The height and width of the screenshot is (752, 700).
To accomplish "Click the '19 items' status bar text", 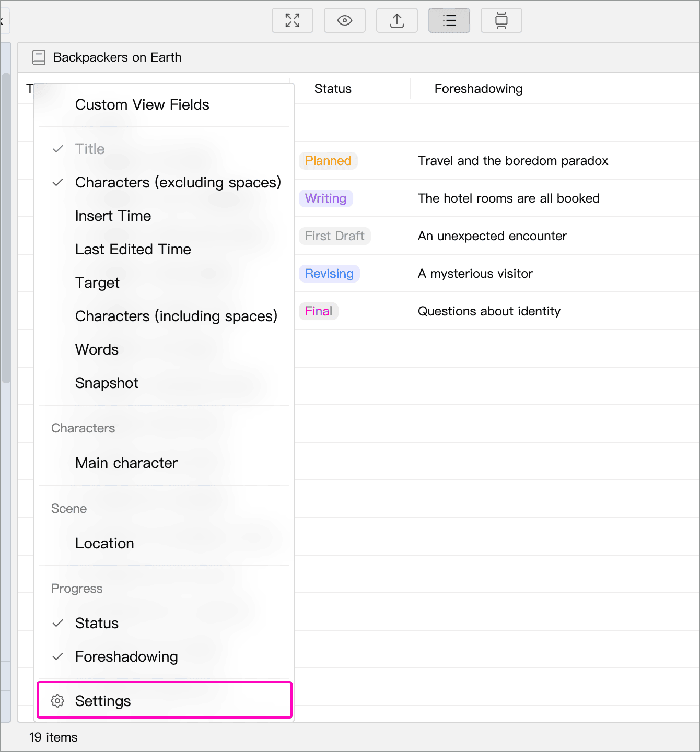I will [53, 737].
